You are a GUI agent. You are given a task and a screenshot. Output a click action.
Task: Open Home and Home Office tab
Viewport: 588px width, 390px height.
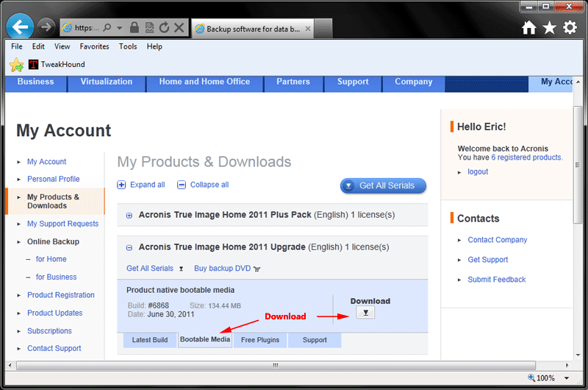coord(205,83)
